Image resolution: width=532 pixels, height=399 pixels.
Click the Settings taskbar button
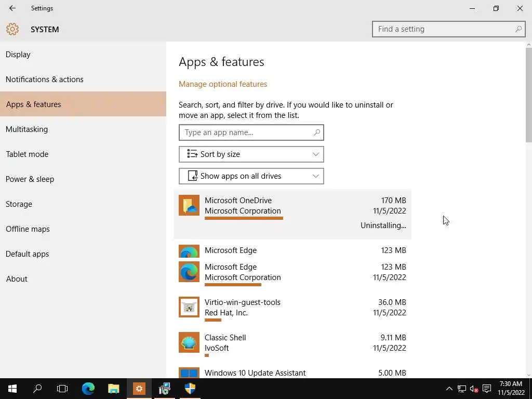pos(139,389)
